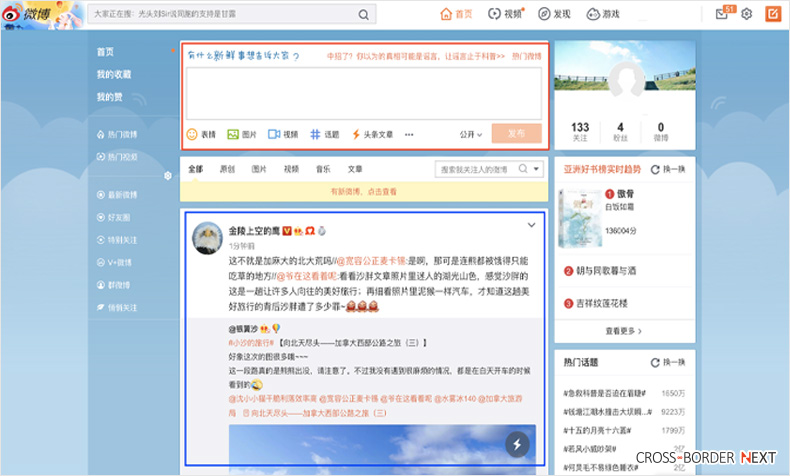Screen dimensions: 790x476
Task: Open 我的赞 in the left sidebar
Action: tap(110, 97)
